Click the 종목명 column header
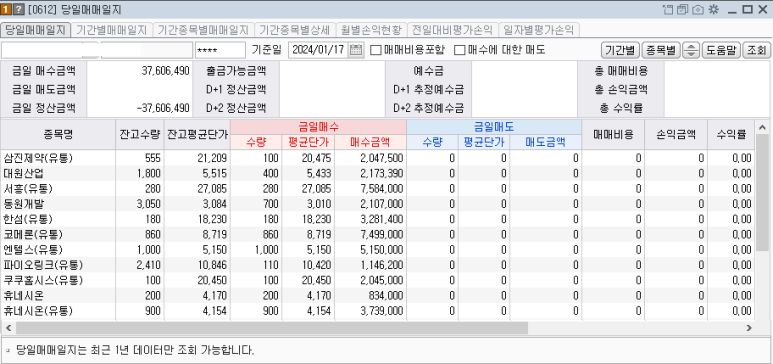 pos(58,134)
